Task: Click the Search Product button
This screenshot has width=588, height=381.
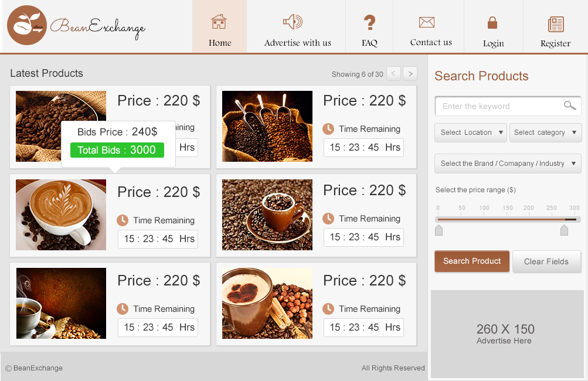Action: click(472, 261)
